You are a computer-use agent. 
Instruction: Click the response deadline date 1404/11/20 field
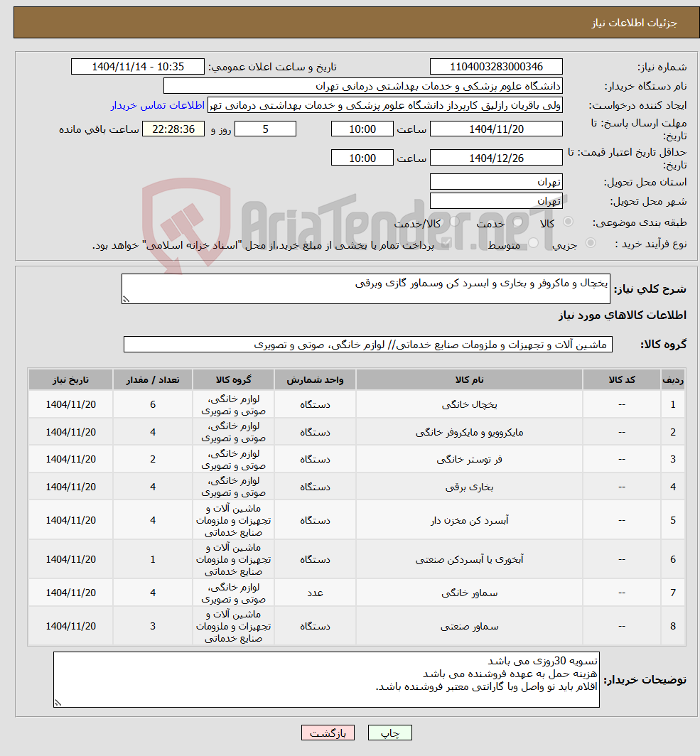tap(496, 129)
